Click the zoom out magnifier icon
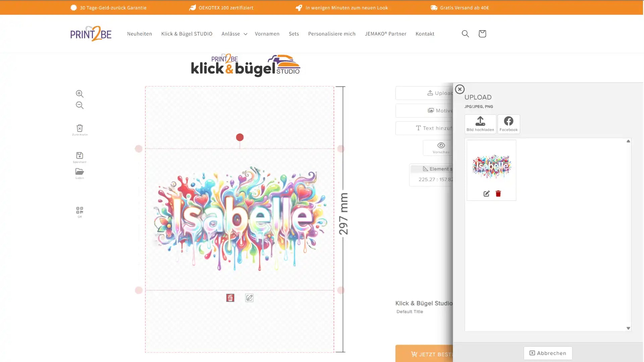This screenshot has width=644, height=362. (79, 105)
